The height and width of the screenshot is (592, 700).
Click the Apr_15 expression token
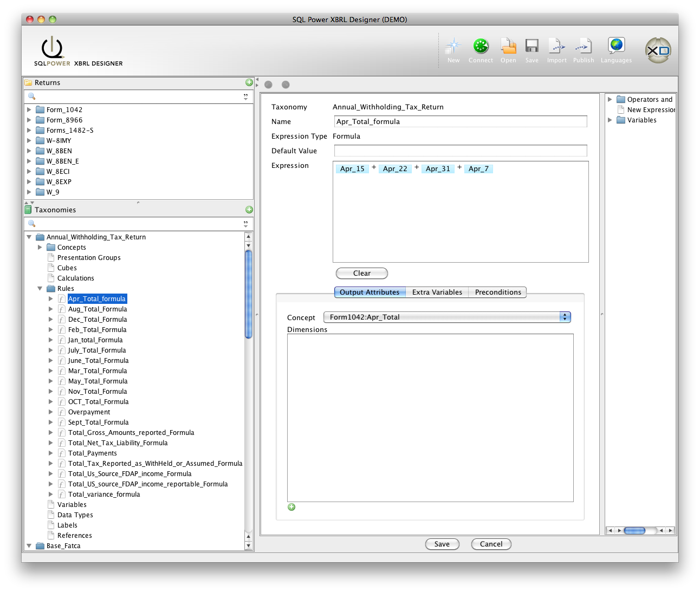click(352, 168)
